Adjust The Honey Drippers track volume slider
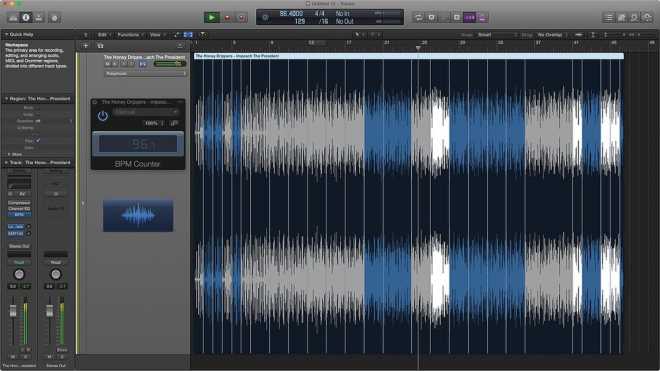660x371 pixels. [170, 64]
